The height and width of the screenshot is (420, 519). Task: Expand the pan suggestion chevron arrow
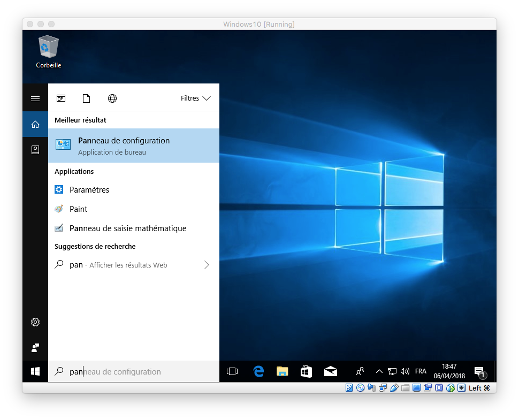coord(207,265)
